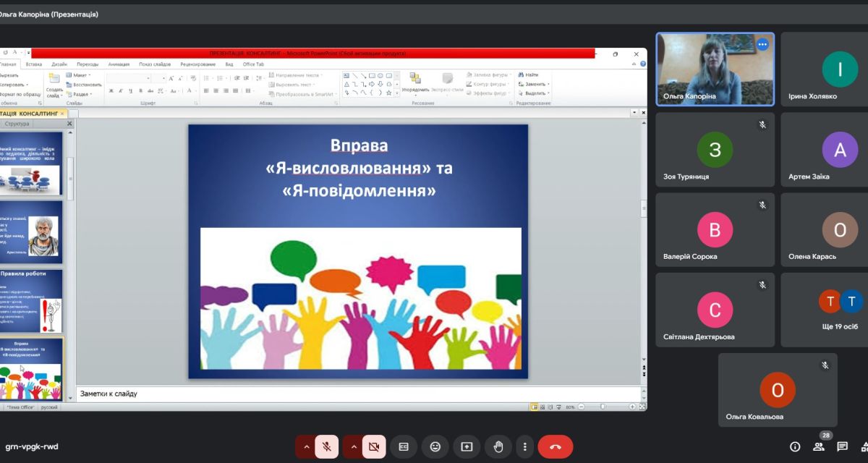
Task: Click the present screen icon
Action: tap(467, 447)
